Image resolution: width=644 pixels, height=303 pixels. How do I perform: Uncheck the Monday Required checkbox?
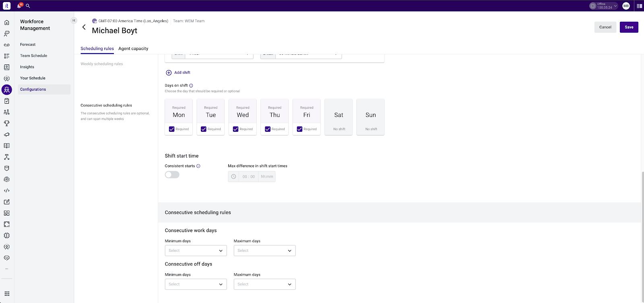coord(172,129)
